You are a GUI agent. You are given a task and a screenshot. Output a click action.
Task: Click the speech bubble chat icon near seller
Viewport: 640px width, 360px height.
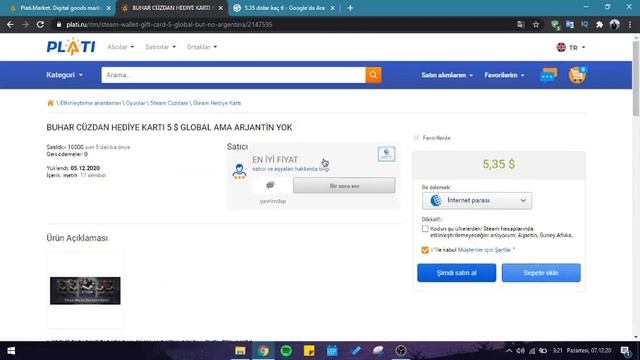(x=270, y=185)
